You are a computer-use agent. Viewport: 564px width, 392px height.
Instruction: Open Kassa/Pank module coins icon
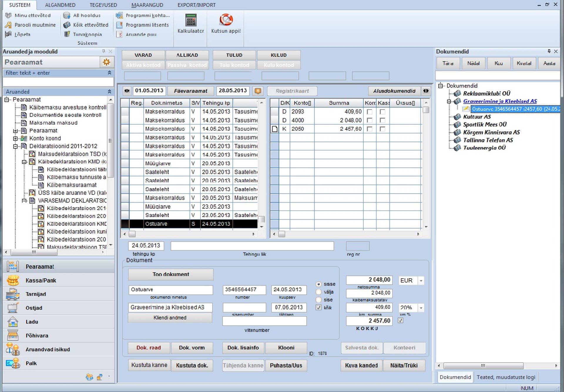(x=13, y=280)
